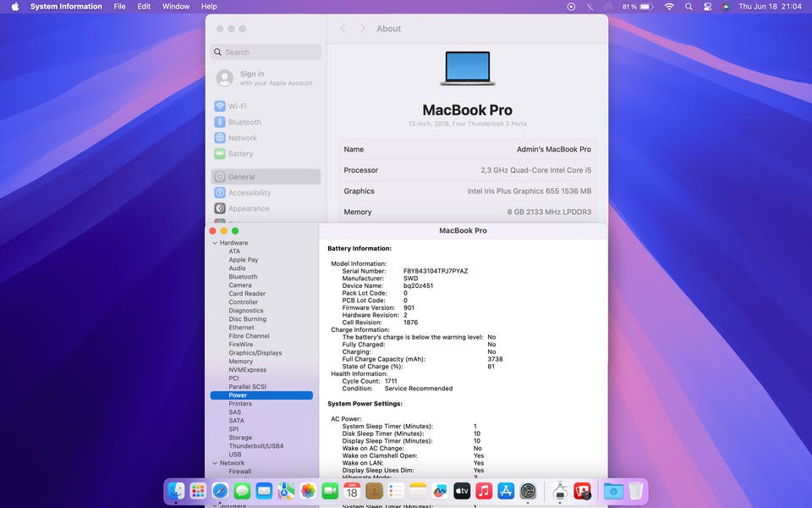Open Apple TV from the Dock
The height and width of the screenshot is (508, 812).
[x=462, y=490]
